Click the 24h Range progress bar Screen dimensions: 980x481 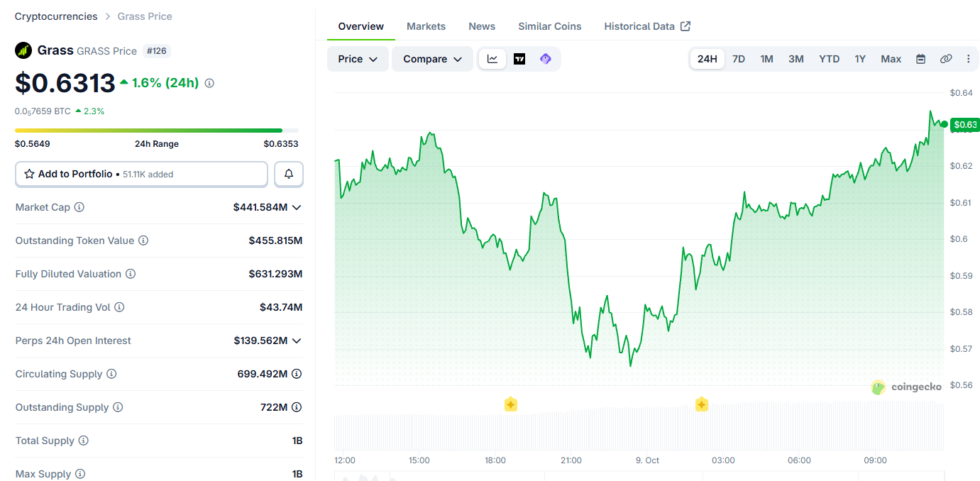(157, 131)
